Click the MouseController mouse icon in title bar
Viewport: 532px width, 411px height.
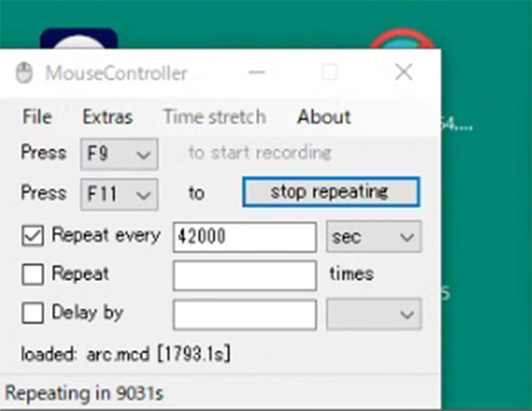[24, 73]
